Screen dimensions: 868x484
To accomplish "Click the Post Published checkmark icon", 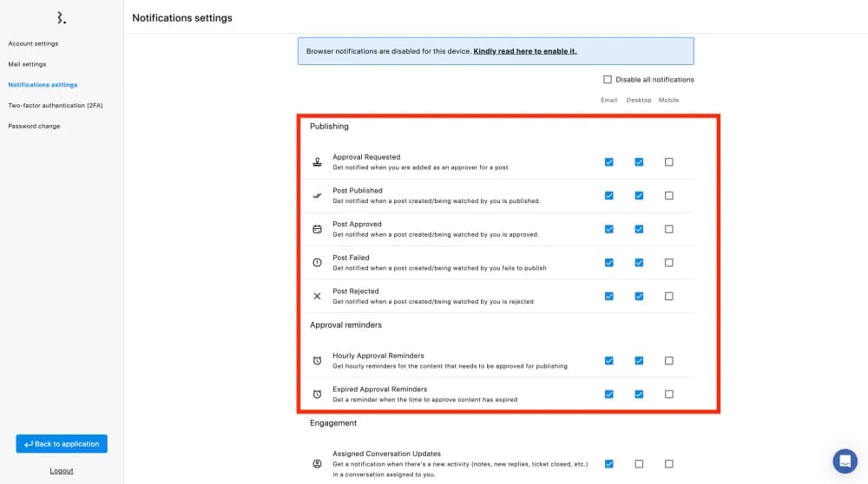I will coord(317,196).
